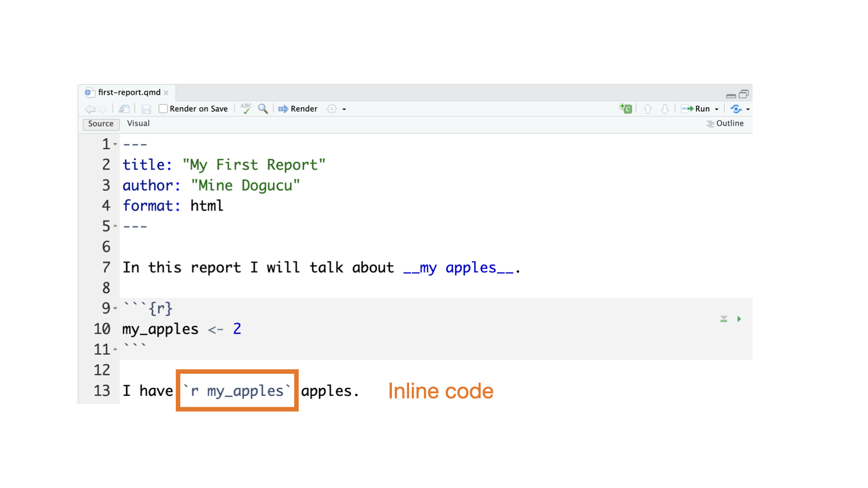Click the Render button

pos(298,108)
